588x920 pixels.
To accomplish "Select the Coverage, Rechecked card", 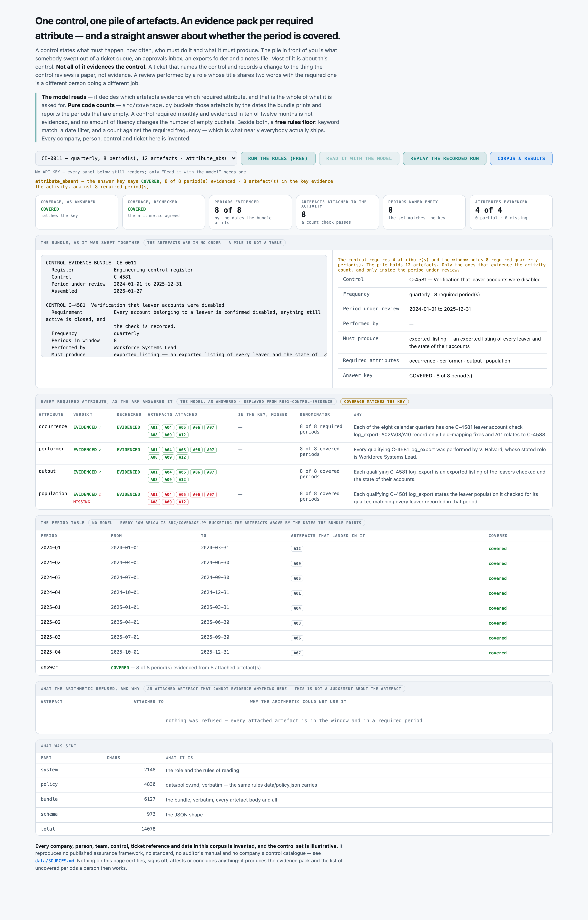I will tap(163, 212).
